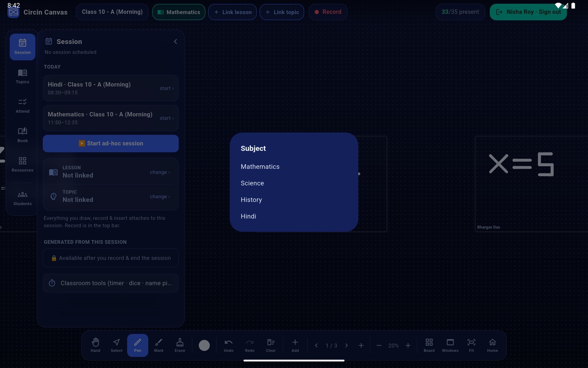Fit the canvas to screen

(x=472, y=345)
